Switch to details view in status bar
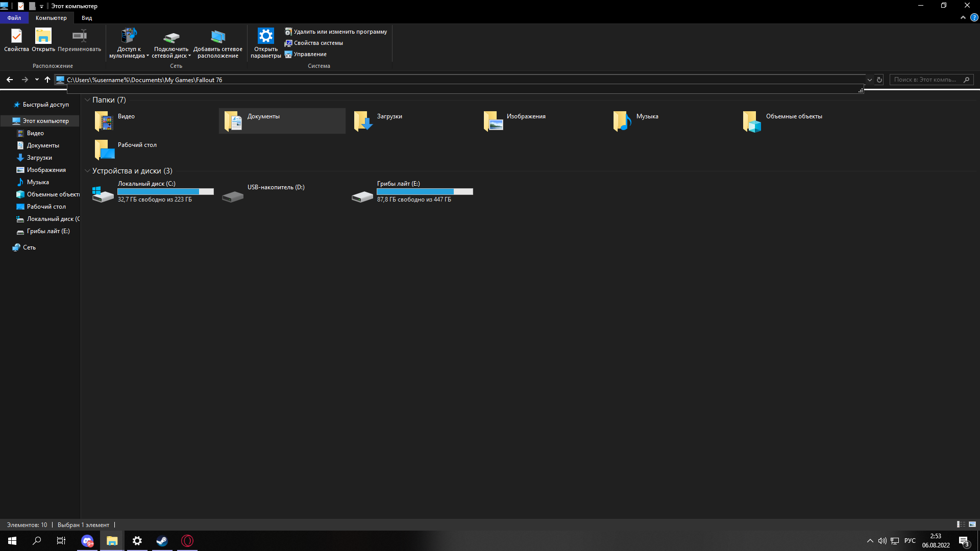 [961, 524]
